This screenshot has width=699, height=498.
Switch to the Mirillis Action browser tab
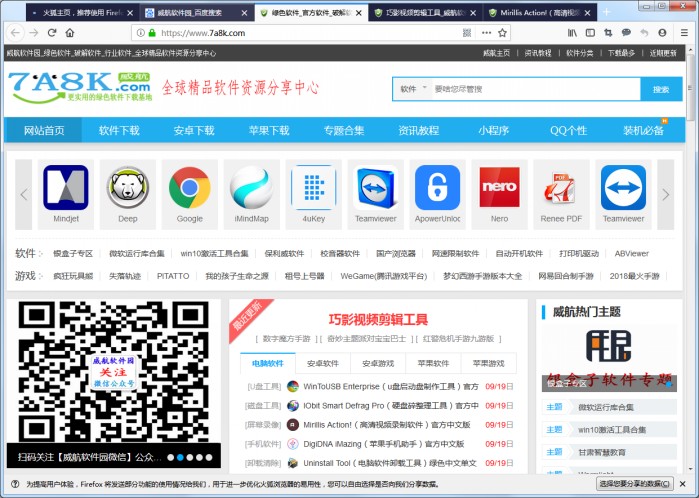(539, 12)
